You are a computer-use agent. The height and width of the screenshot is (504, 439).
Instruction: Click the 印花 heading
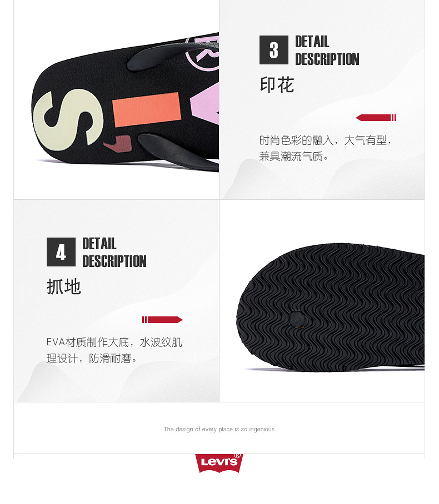coord(277,85)
